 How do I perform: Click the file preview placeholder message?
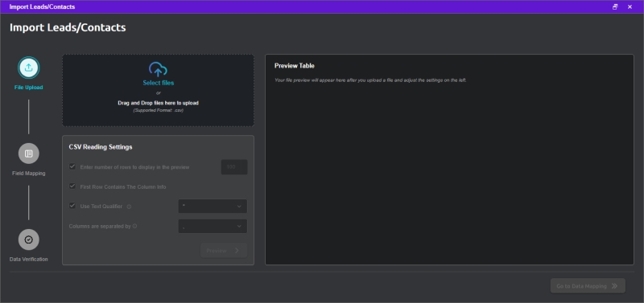(370, 80)
